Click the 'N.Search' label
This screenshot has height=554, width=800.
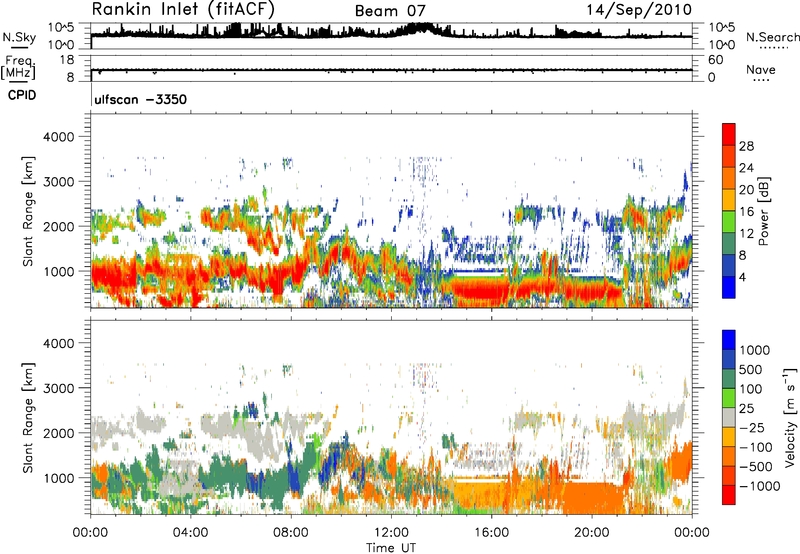pos(772,37)
